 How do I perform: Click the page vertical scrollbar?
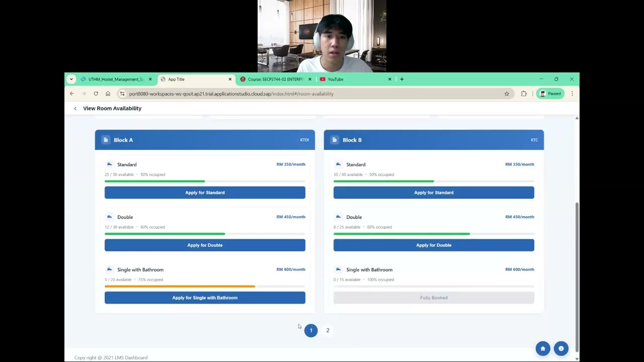(577, 277)
